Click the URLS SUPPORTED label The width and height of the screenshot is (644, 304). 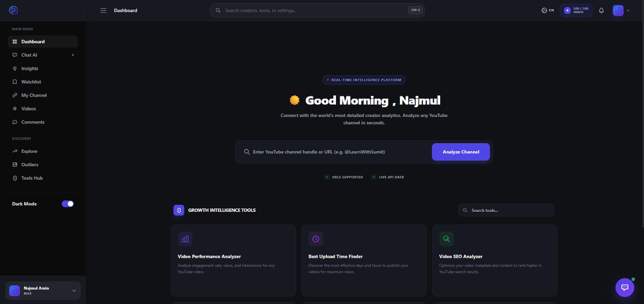pyautogui.click(x=348, y=177)
